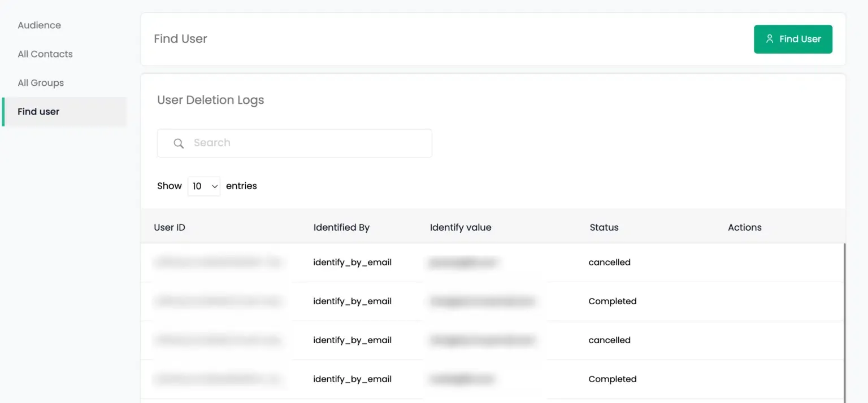868x403 pixels.
Task: Click the User Deletion Logs heading
Action: coord(211,100)
